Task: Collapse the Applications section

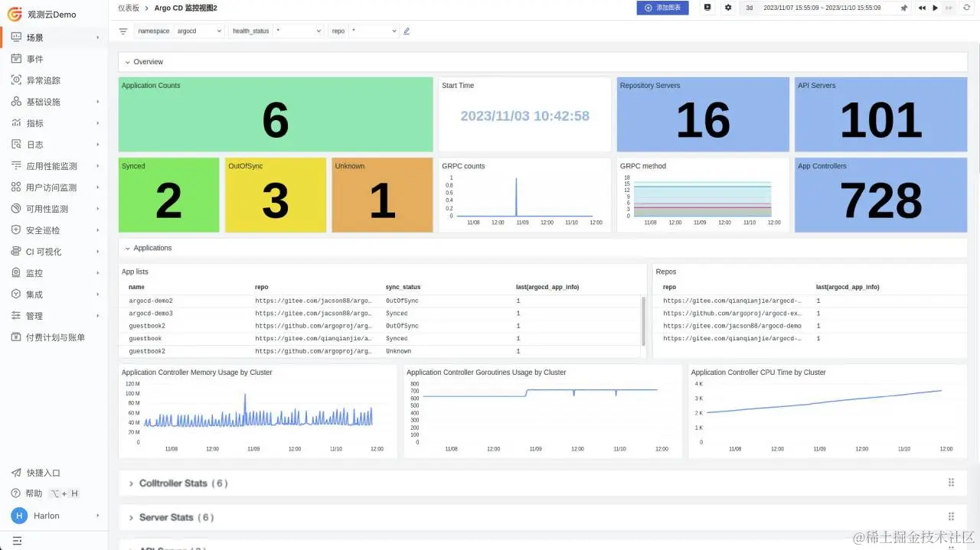Action: (128, 248)
